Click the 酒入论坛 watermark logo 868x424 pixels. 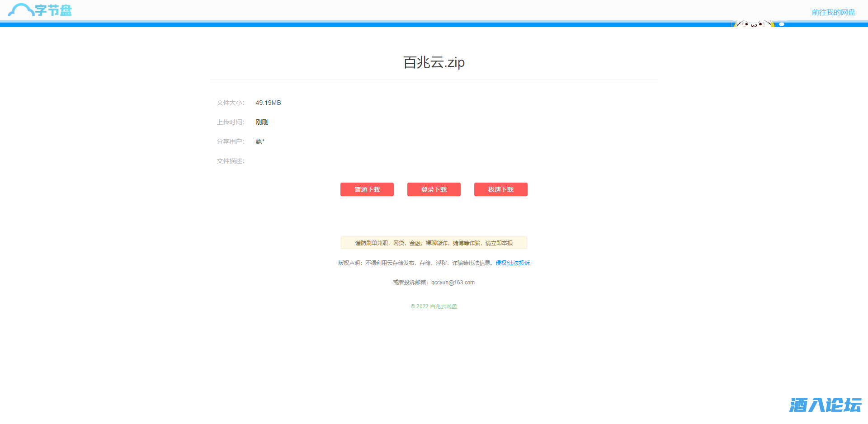[825, 405]
